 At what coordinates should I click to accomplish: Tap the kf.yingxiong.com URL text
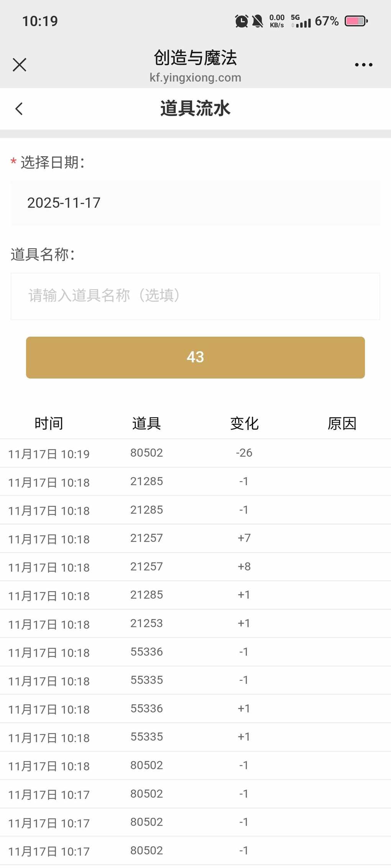pos(195,78)
